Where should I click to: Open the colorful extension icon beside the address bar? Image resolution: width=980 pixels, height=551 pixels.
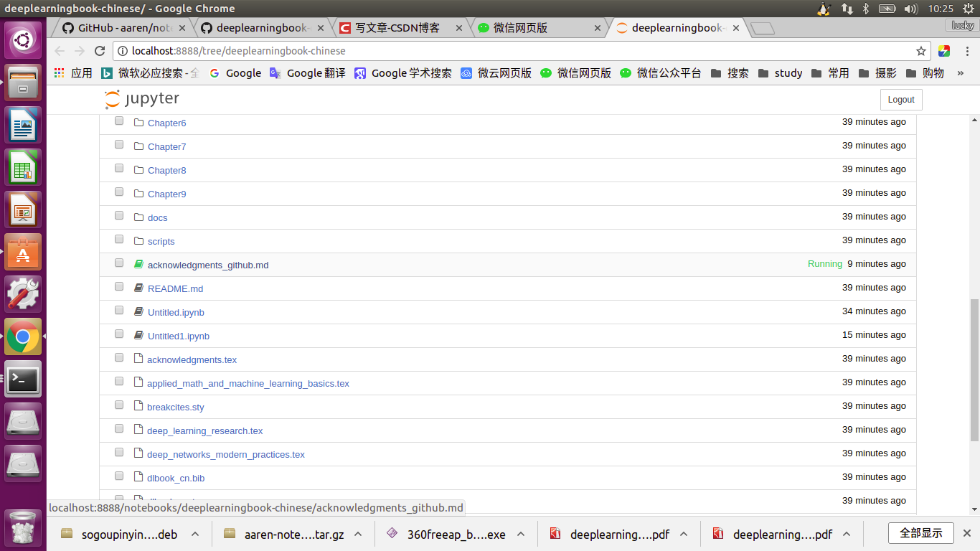[943, 51]
